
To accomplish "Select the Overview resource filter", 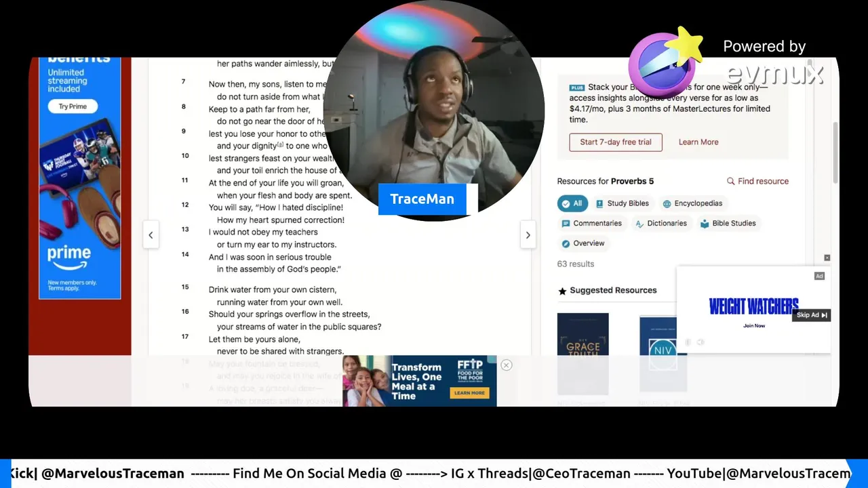I will click(583, 243).
